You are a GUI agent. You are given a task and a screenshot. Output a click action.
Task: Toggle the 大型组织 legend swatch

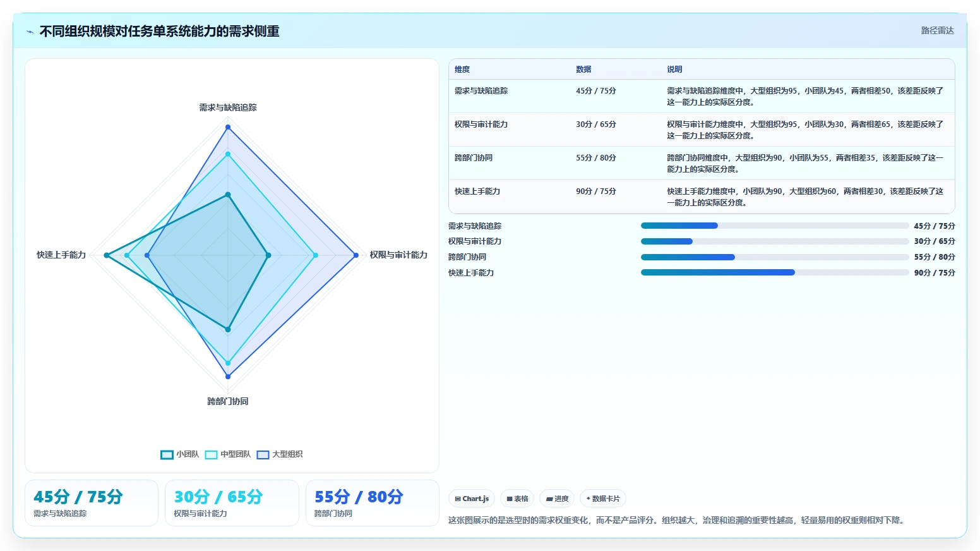pyautogui.click(x=263, y=454)
